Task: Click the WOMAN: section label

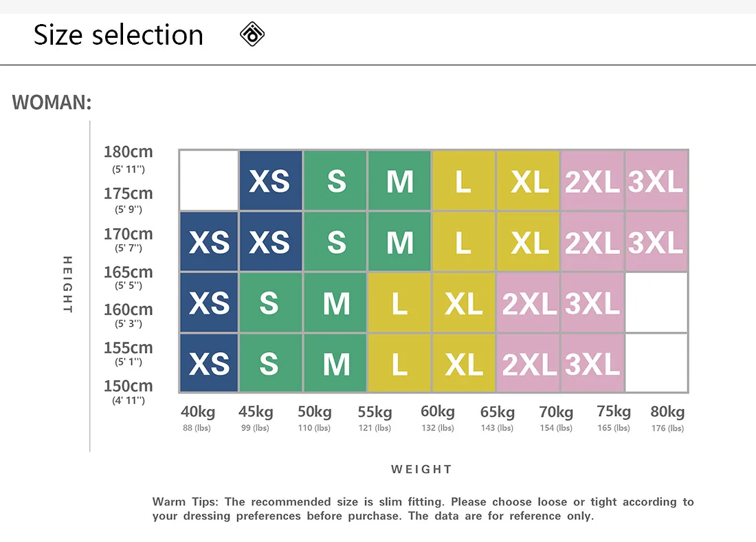Action: [x=52, y=102]
